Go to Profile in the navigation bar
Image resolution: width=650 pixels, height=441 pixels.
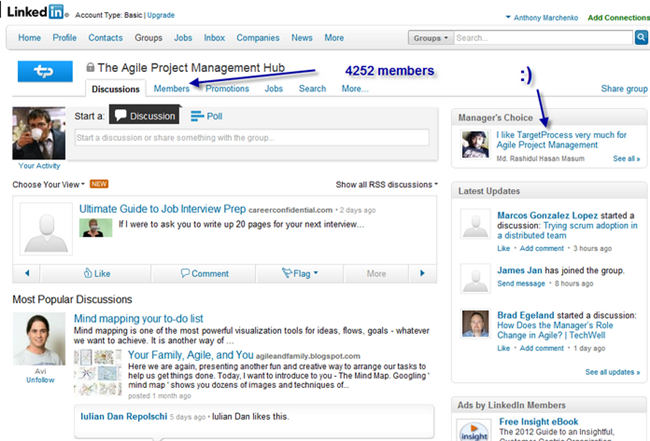[64, 38]
